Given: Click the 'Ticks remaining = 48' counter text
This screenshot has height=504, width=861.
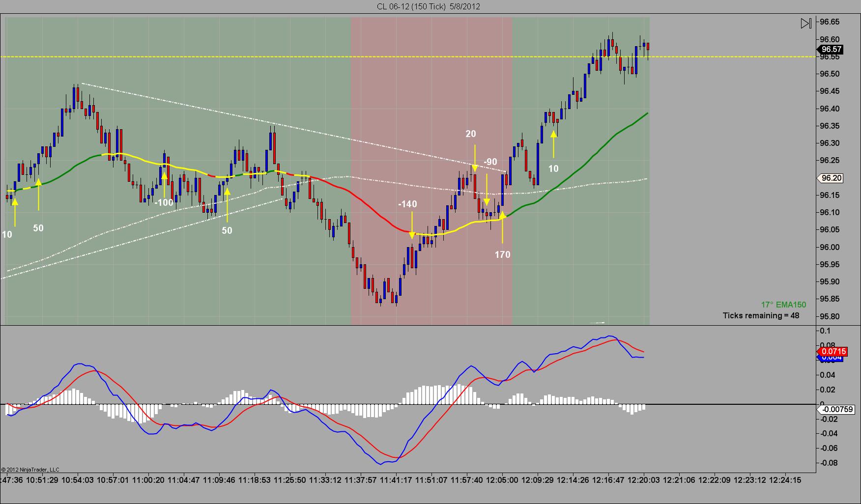Looking at the screenshot, I should point(761,315).
